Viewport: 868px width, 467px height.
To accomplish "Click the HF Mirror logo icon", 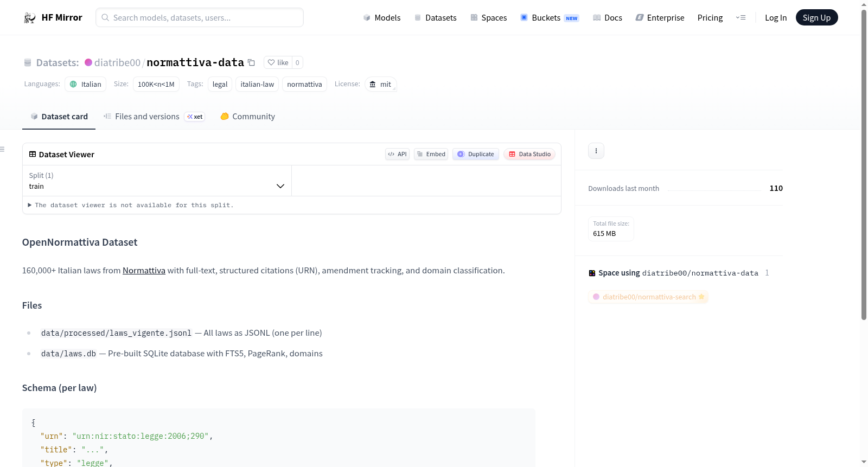I will (29, 18).
